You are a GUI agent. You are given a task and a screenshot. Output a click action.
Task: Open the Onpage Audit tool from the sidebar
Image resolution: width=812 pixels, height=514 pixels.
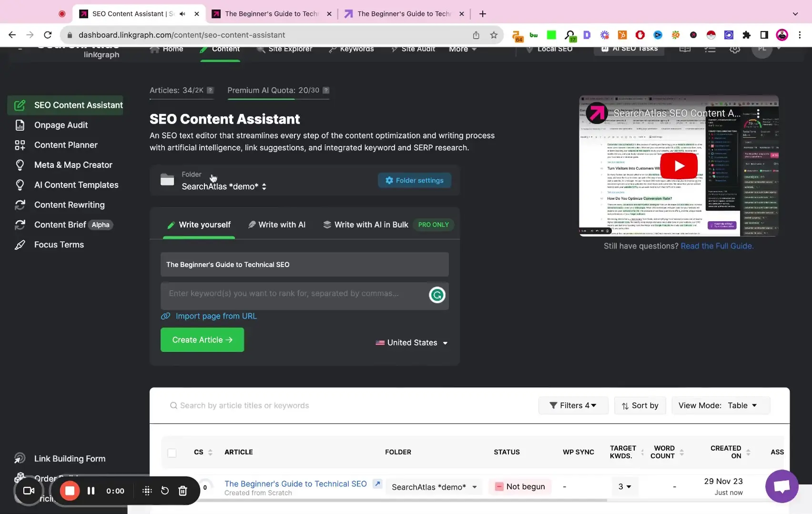[61, 125]
